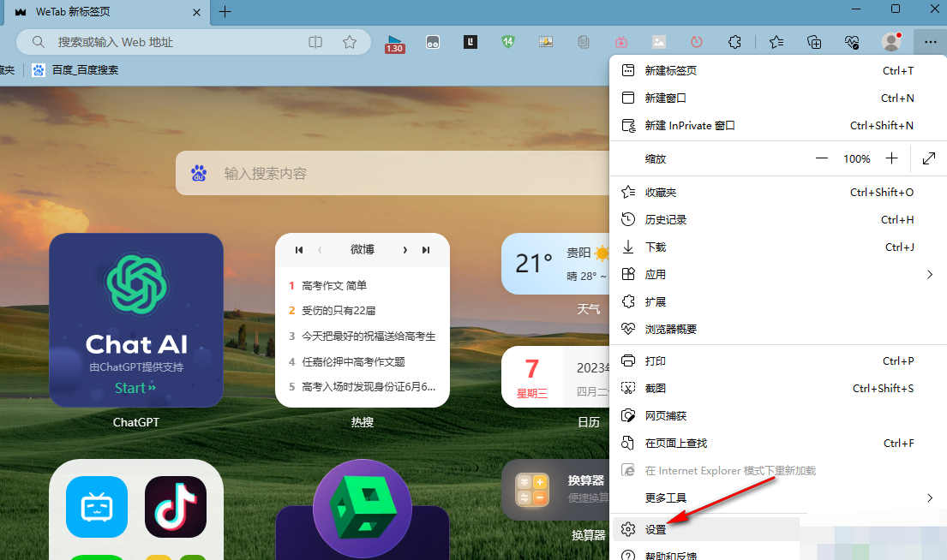Image resolution: width=947 pixels, height=560 pixels.
Task: Select 设置 from the menu
Action: pyautogui.click(x=655, y=529)
